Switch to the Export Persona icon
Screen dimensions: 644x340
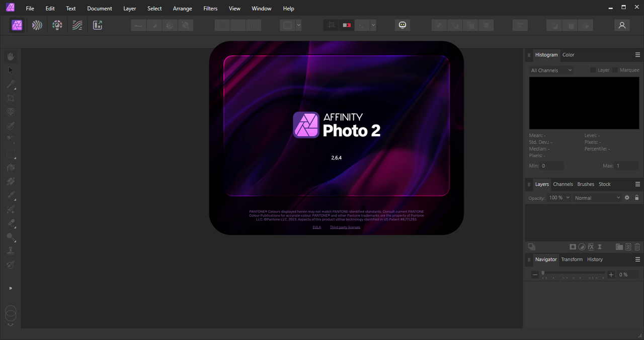pos(98,25)
